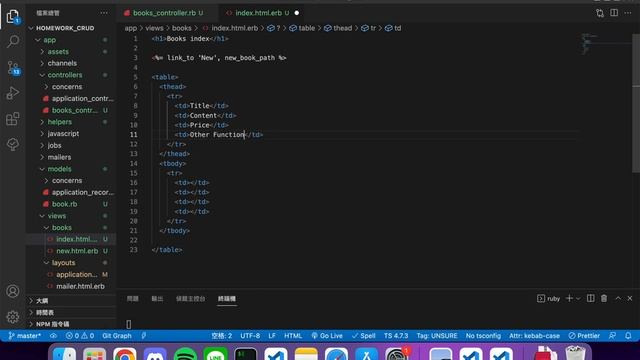Click thead in the breadcrumb path
Viewport: 640px width, 360px height.
(342, 28)
